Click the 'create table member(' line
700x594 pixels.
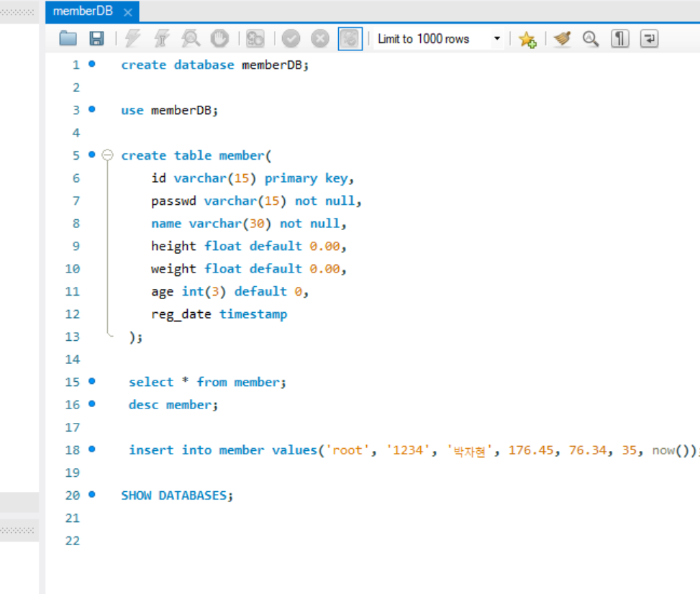[196, 155]
